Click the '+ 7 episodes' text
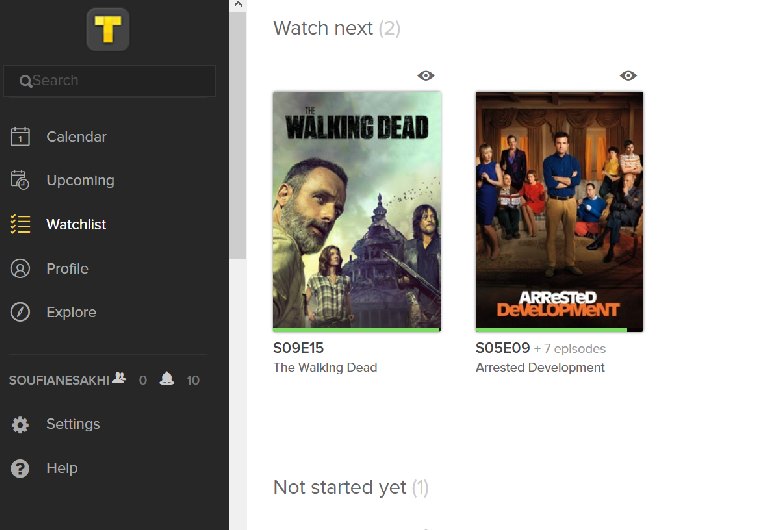This screenshot has width=779, height=530. 570,349
